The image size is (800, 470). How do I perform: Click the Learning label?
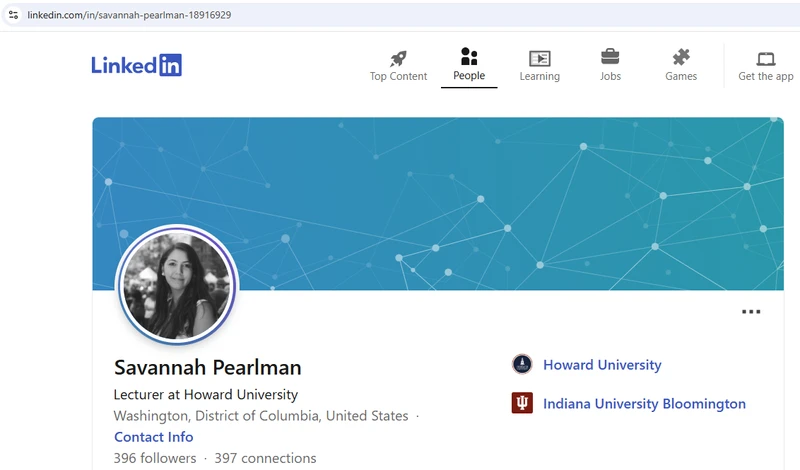pos(539,76)
